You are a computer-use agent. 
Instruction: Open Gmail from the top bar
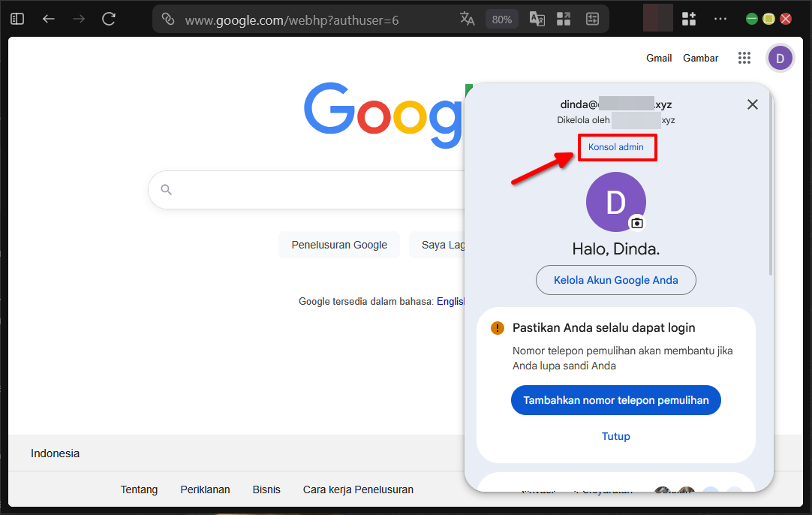pos(658,57)
